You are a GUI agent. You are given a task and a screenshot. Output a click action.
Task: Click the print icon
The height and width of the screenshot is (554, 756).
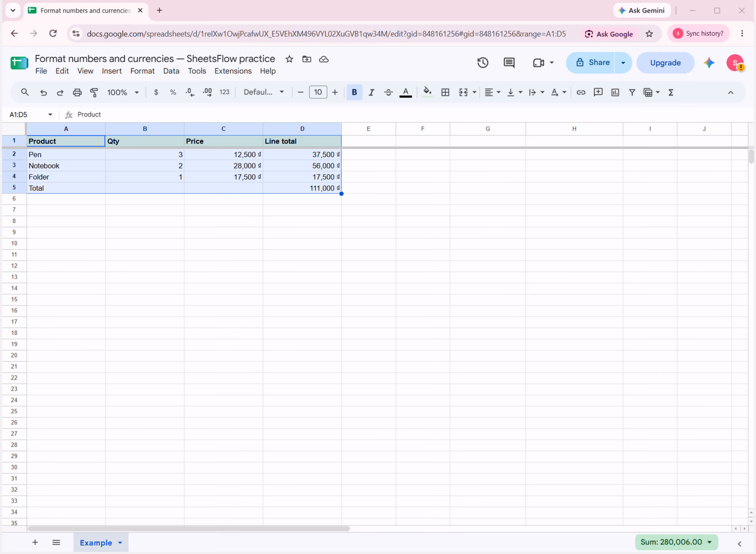pos(77,92)
